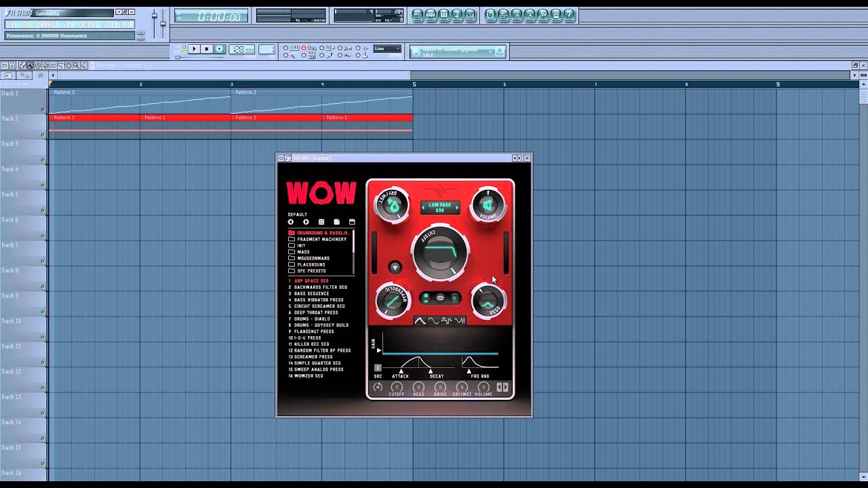Click the help question mark toolbar icon
The height and width of the screenshot is (488, 868).
569,15
